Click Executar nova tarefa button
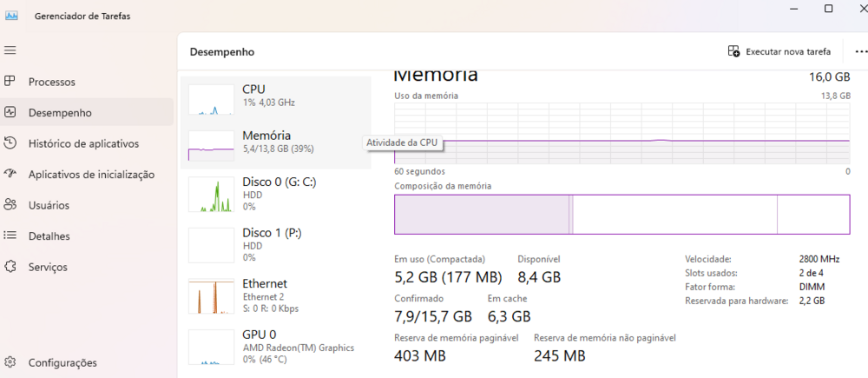 point(779,51)
